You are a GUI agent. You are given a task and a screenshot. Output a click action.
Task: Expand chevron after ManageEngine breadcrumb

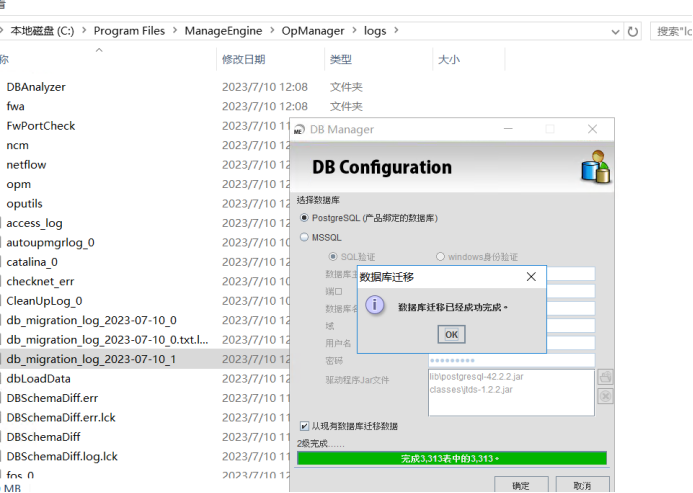(x=272, y=30)
